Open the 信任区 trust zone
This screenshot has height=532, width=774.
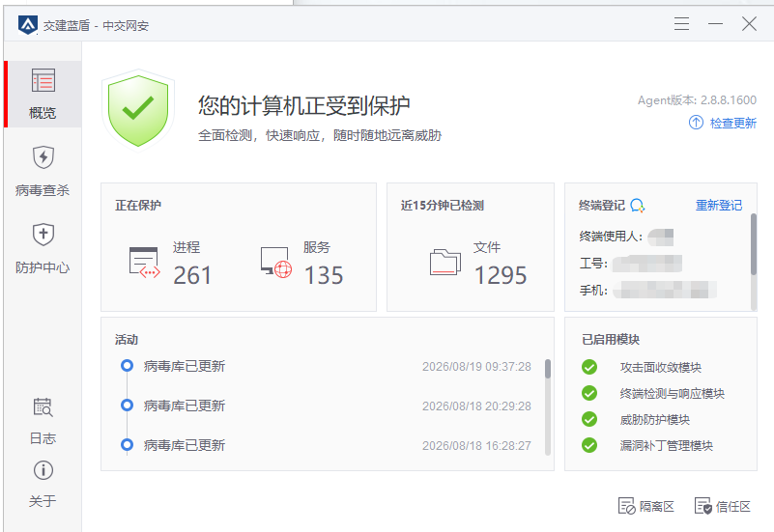point(722,506)
